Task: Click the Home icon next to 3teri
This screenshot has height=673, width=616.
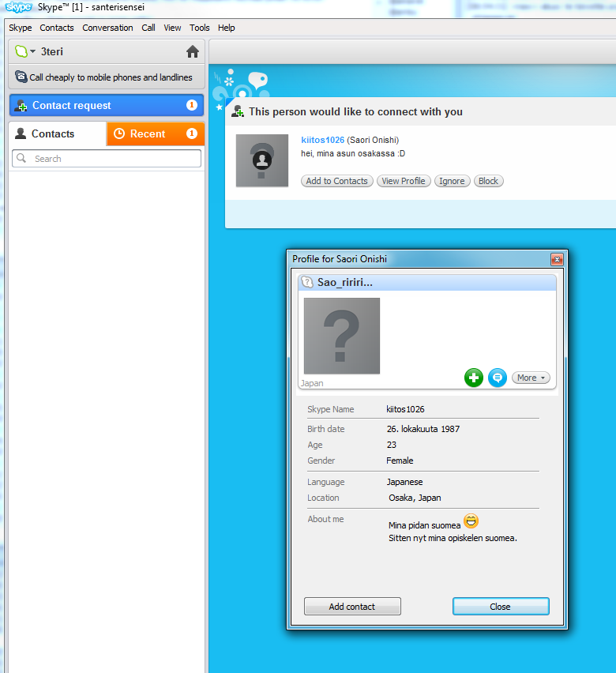Action: coord(192,52)
